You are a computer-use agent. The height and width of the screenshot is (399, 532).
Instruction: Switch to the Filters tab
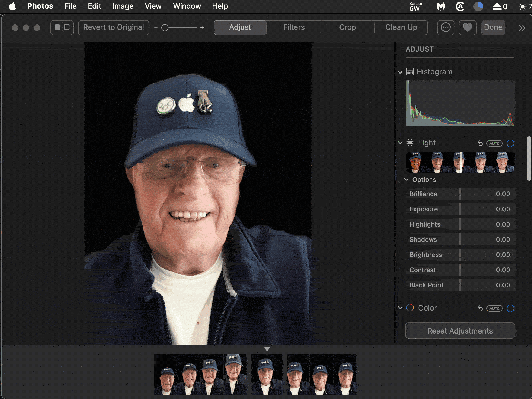pyautogui.click(x=294, y=27)
